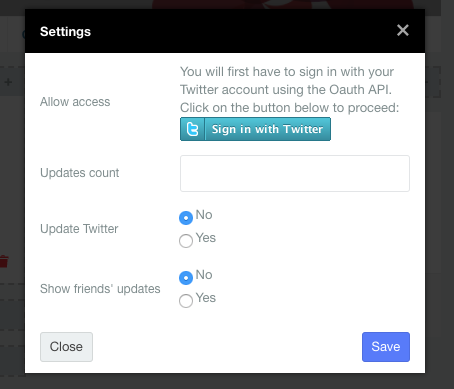The image size is (454, 389).
Task: Click the faded plus icon at left edge
Action: click(8, 82)
